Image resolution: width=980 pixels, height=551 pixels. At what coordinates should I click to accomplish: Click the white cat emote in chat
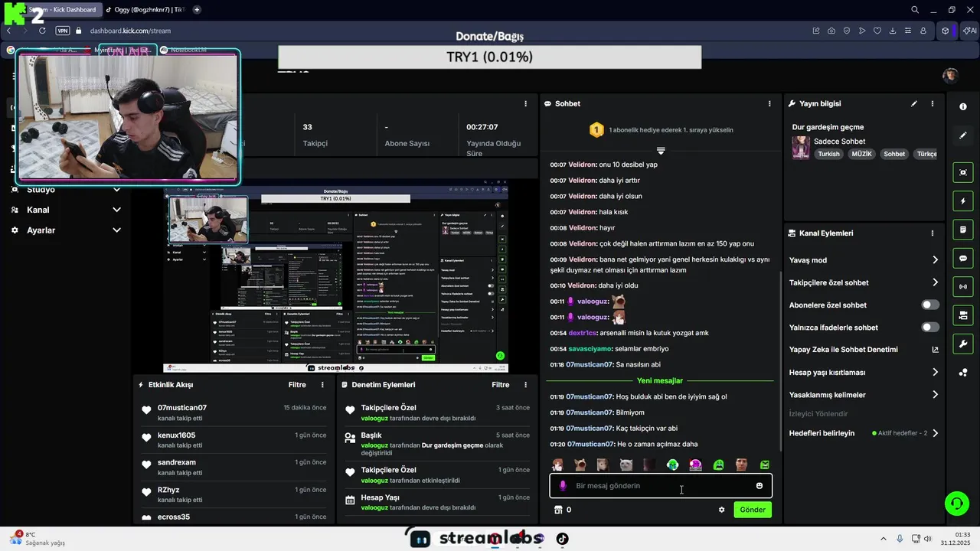click(626, 465)
